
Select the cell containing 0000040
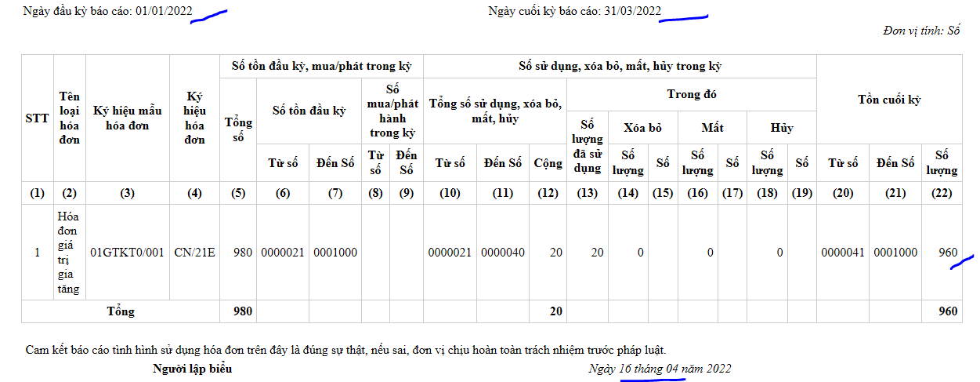(502, 253)
